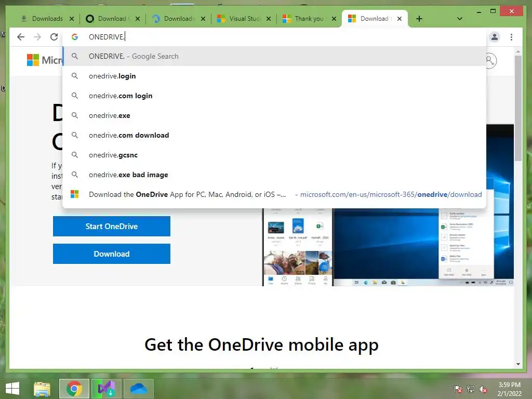Click the muted volume tray icon
532x399 pixels.
click(483, 389)
